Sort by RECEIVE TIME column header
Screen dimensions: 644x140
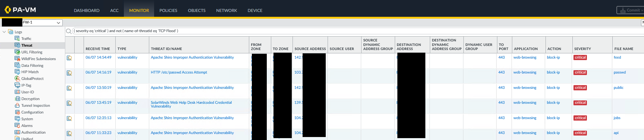[98, 49]
